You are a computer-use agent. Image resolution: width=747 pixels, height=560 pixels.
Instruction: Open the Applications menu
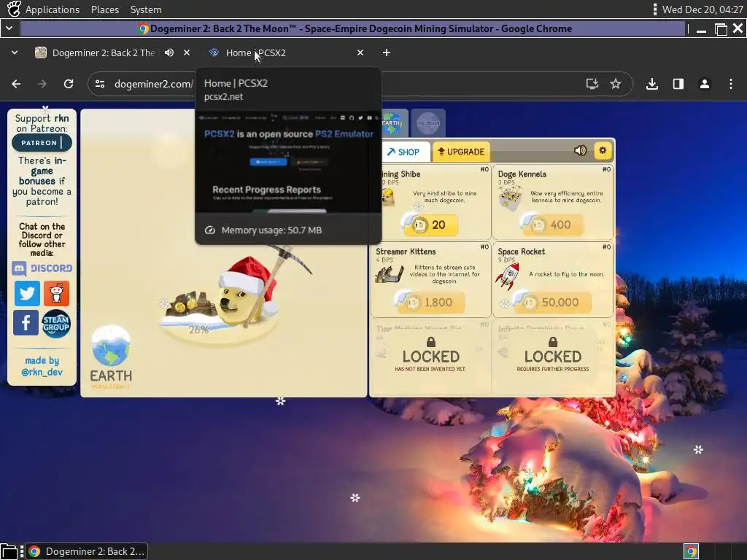53,9
